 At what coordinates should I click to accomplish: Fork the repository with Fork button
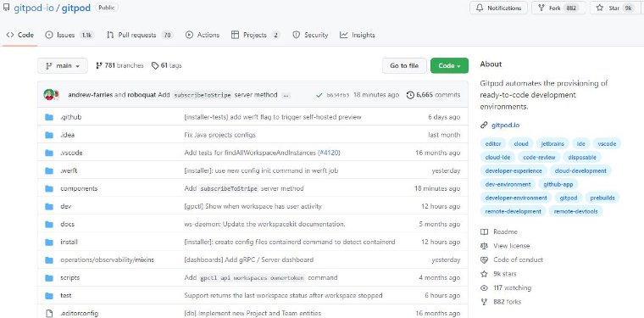click(x=558, y=8)
